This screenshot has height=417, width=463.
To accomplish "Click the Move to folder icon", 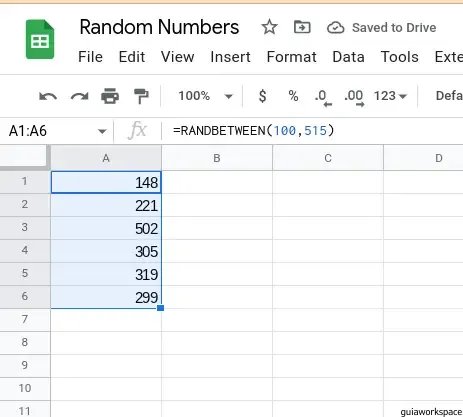I will click(x=302, y=27).
